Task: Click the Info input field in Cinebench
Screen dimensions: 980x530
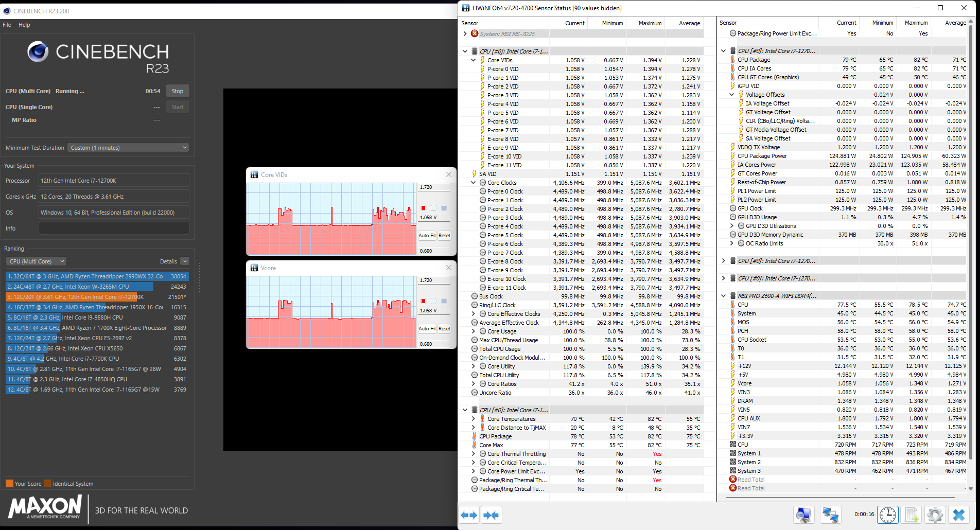Action: tap(114, 228)
